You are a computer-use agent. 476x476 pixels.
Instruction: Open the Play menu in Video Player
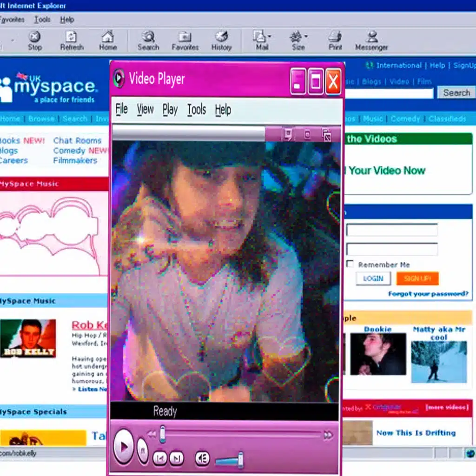170,109
